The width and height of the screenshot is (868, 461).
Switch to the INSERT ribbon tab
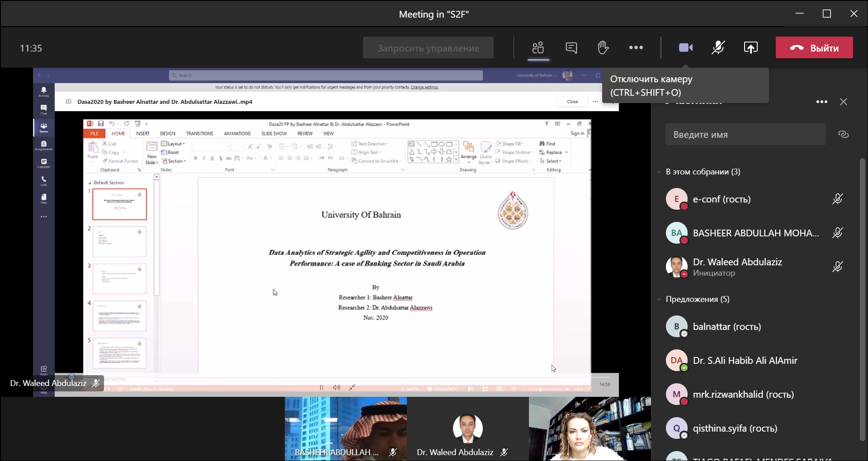point(142,133)
